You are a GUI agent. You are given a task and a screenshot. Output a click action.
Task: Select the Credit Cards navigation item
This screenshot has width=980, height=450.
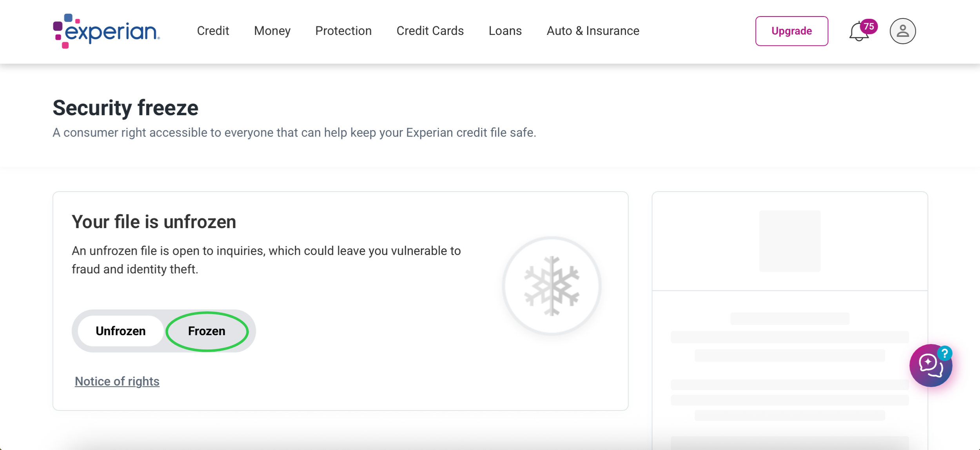tap(430, 31)
